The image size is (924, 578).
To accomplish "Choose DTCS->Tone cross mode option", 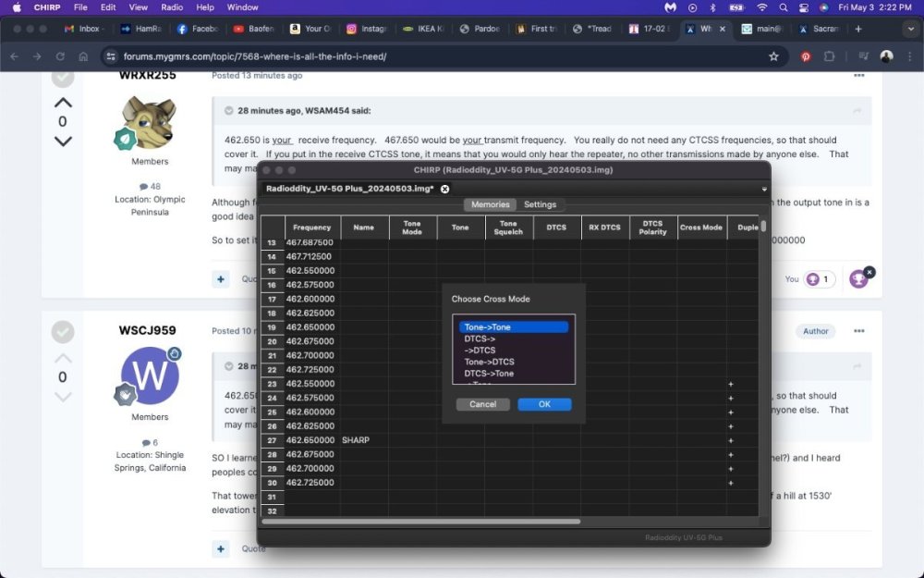I will coord(489,374).
